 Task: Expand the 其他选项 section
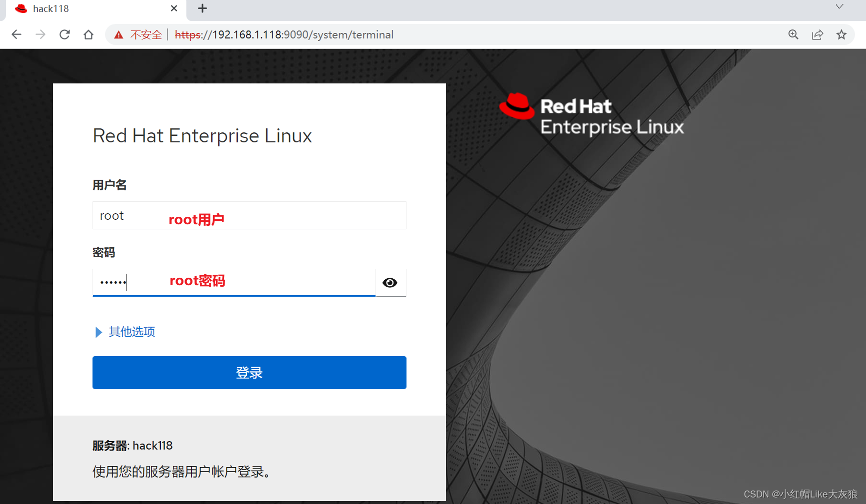pyautogui.click(x=125, y=332)
